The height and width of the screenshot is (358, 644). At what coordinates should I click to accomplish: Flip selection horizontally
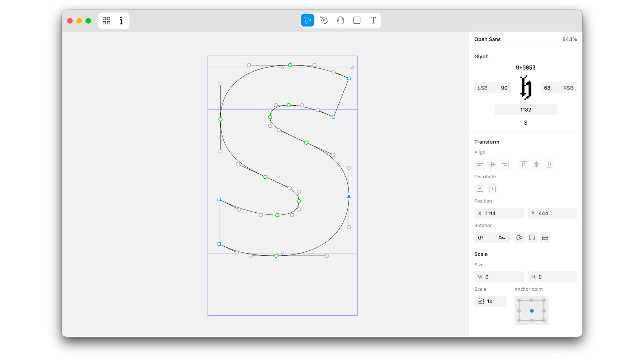point(532,237)
